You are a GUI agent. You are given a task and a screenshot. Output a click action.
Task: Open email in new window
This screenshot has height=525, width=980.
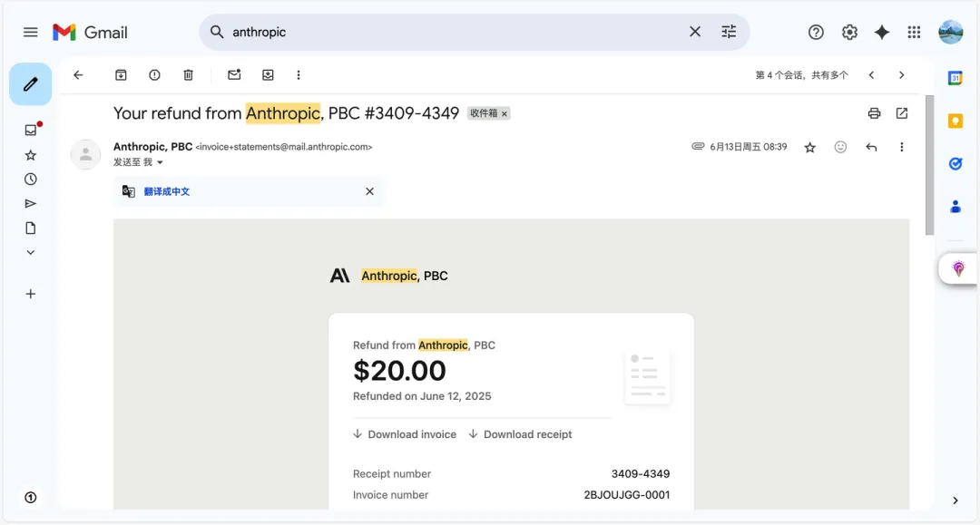click(x=901, y=113)
